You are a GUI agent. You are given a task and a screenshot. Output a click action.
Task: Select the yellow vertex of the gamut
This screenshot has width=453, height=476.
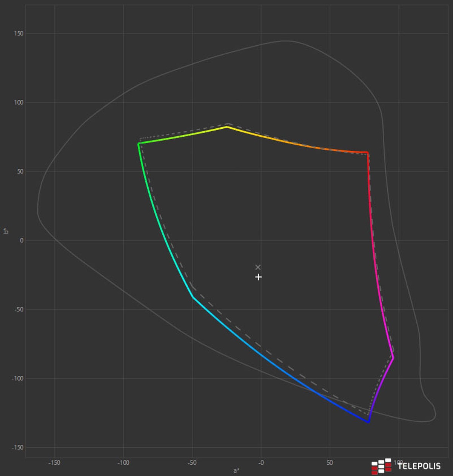(227, 127)
